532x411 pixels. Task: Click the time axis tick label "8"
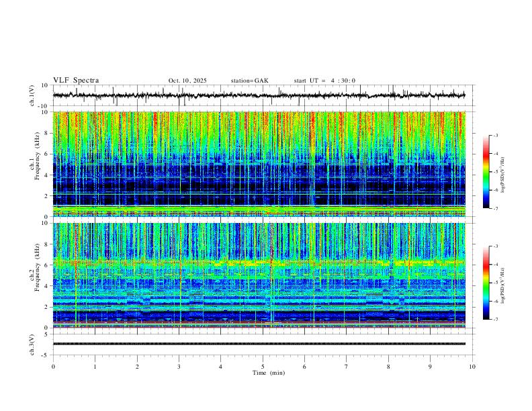[x=388, y=367]
